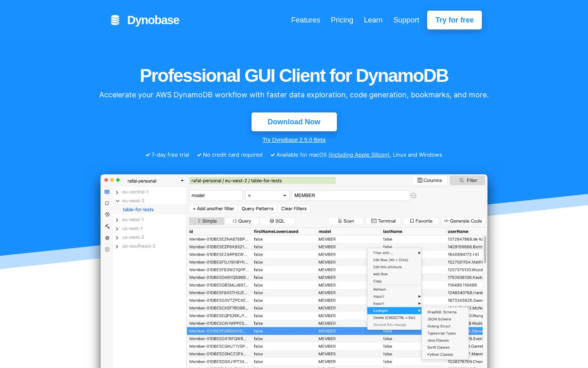
Task: Remove the filter with minus circle icon
Action: [x=413, y=195]
